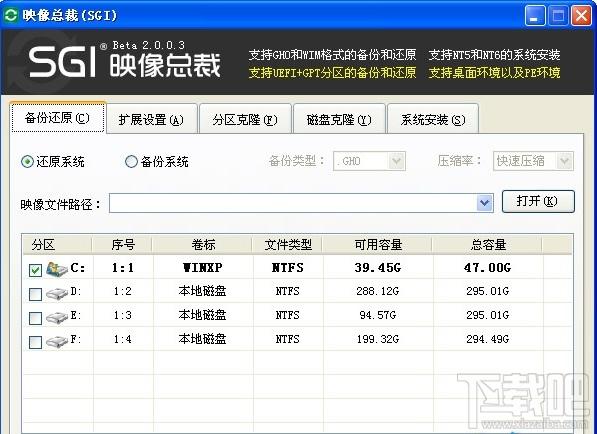The height and width of the screenshot is (434, 597).
Task: Click the C: system drive icon
Action: click(x=57, y=269)
